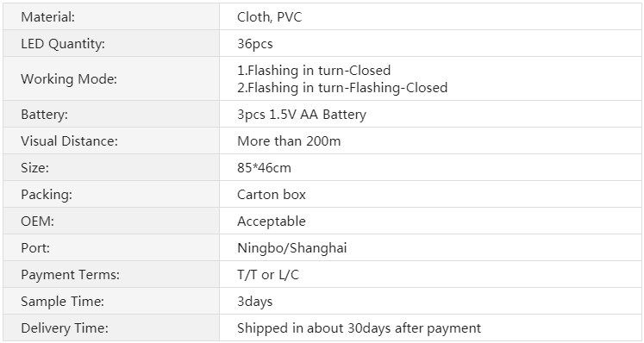Screen dimensions: 644x343
Task: Click the OEM label cell
Action: pyautogui.click(x=111, y=221)
